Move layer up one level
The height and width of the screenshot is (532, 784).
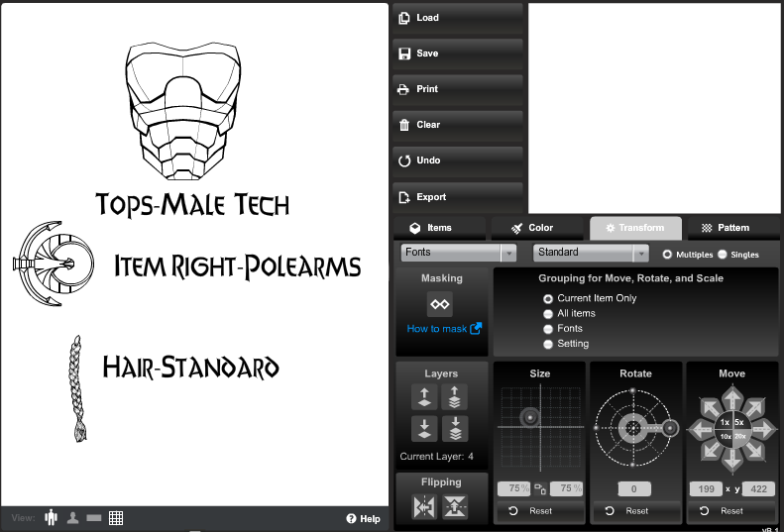pyautogui.click(x=425, y=397)
